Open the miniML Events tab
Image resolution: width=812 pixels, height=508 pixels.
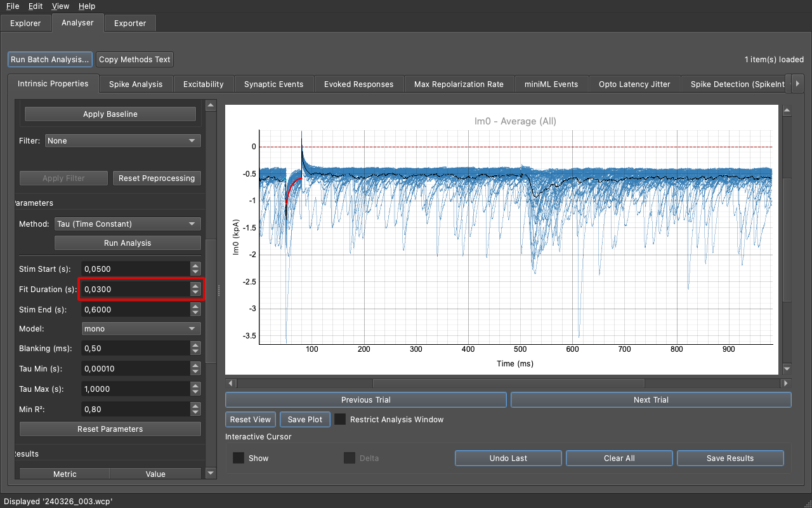click(x=551, y=84)
